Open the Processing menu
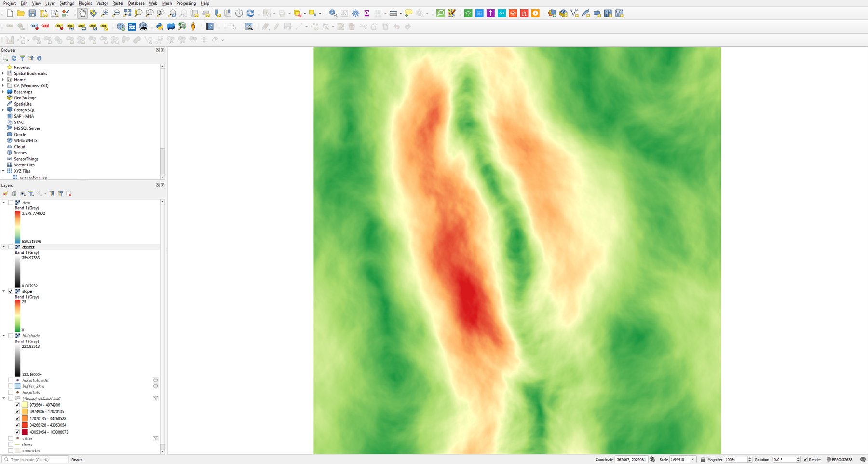The height and width of the screenshot is (464, 868). (x=186, y=3)
